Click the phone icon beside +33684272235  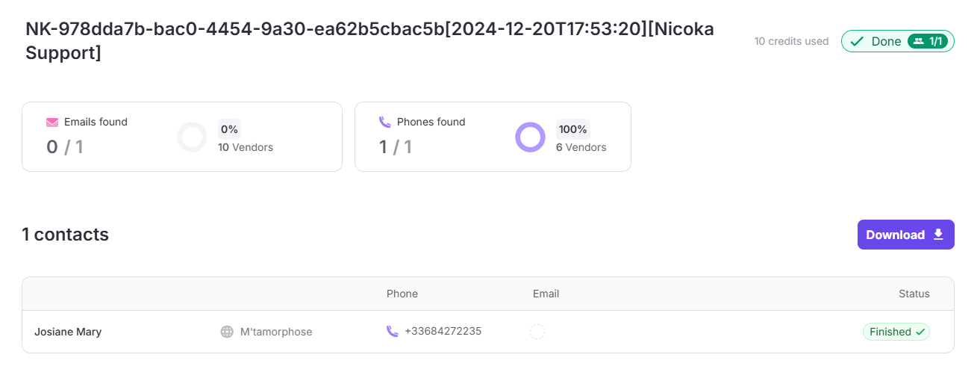tap(393, 331)
